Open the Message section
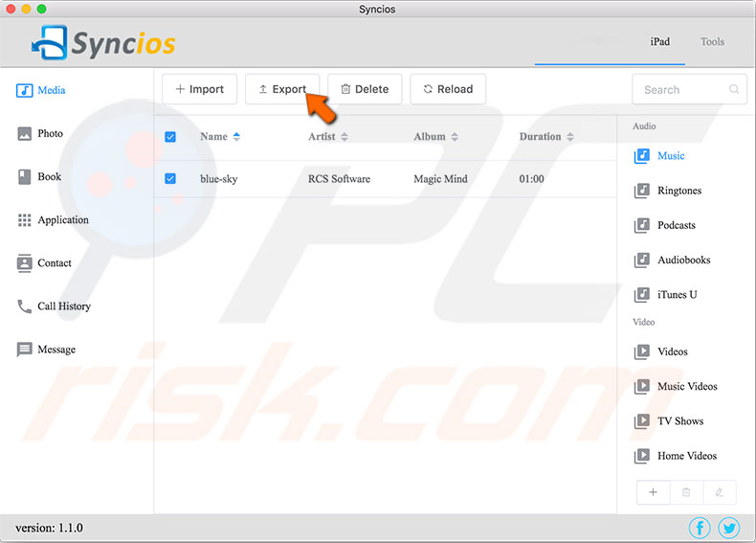This screenshot has width=756, height=543. coord(46,350)
